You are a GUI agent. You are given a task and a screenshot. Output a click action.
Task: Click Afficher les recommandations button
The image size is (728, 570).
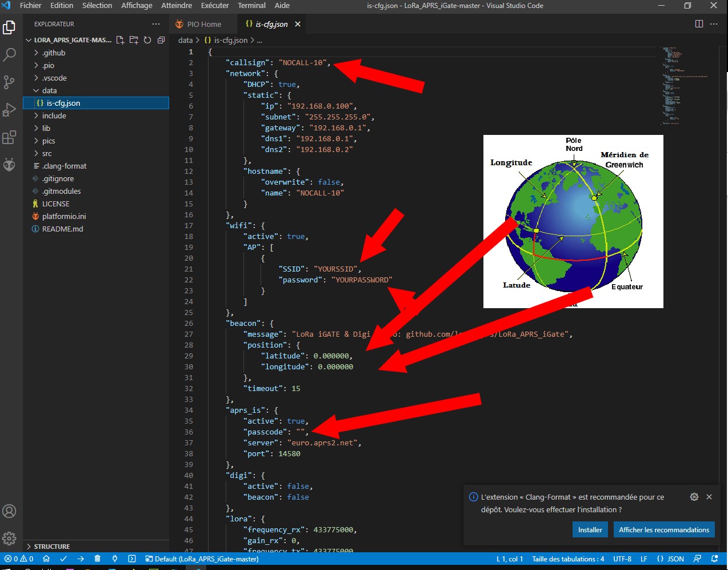664,529
